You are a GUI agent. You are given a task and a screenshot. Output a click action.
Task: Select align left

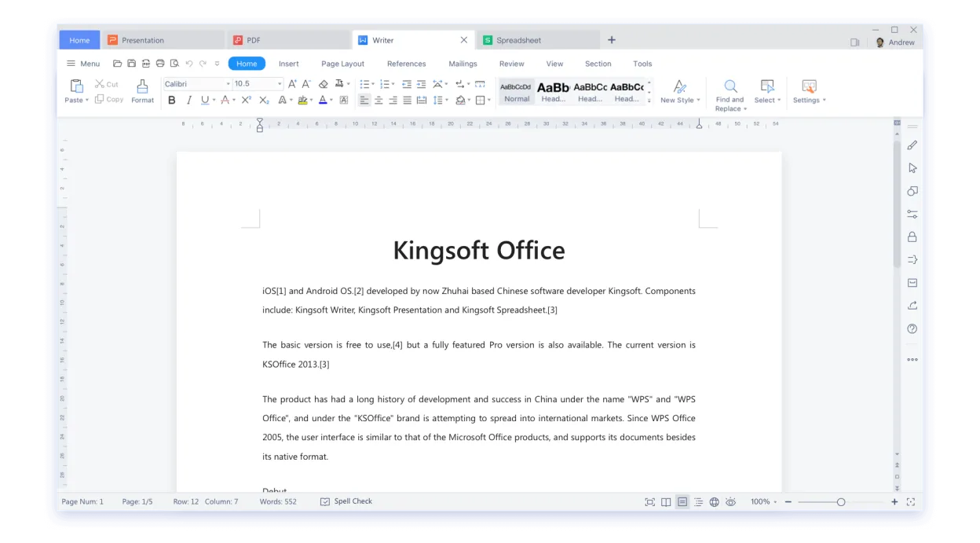364,101
